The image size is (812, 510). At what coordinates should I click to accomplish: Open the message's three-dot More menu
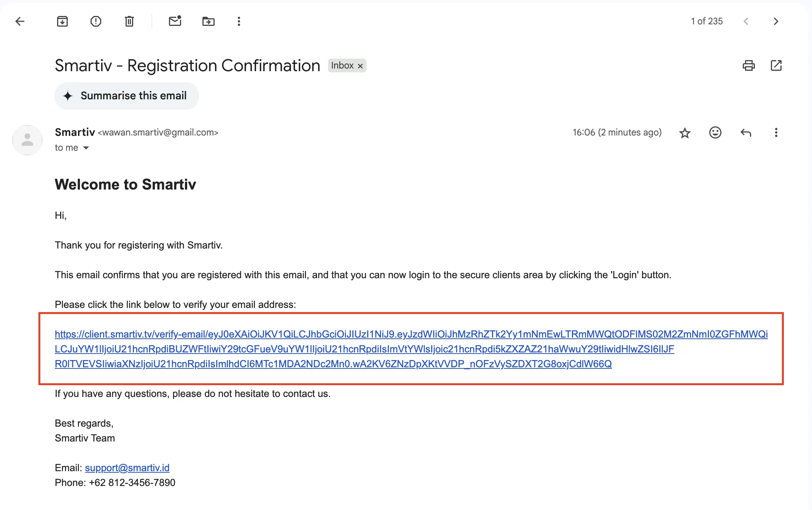[776, 132]
